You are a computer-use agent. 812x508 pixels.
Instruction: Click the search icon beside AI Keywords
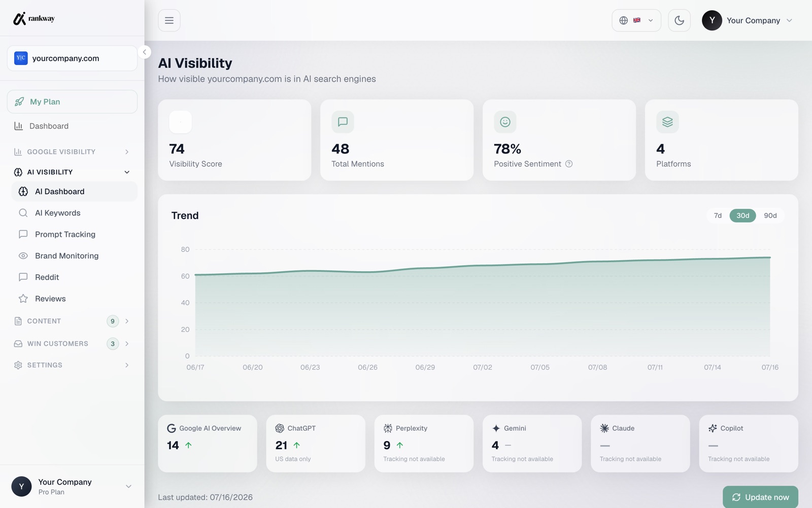coord(23,213)
